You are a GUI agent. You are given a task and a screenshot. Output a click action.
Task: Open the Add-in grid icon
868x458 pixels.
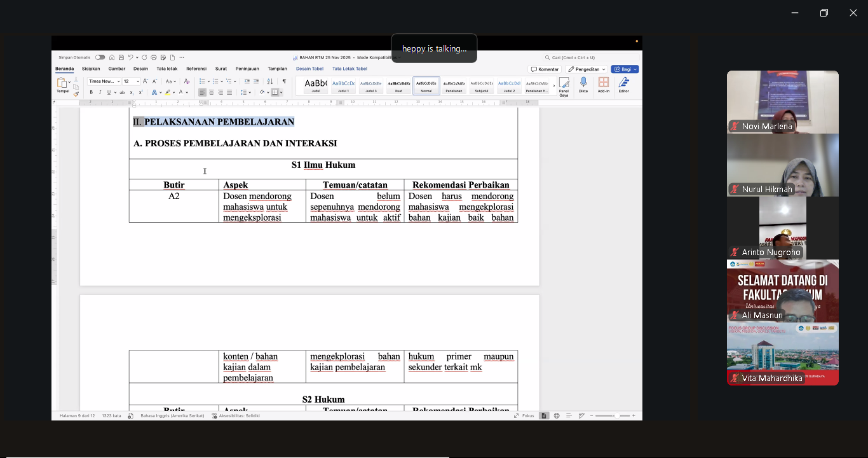(x=604, y=85)
